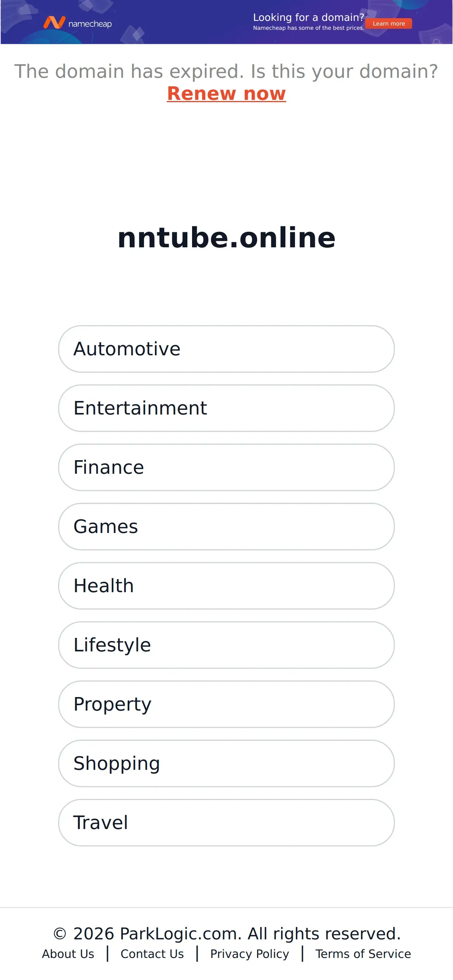The image size is (453, 980).
Task: Open the Lifestyle category
Action: (226, 645)
